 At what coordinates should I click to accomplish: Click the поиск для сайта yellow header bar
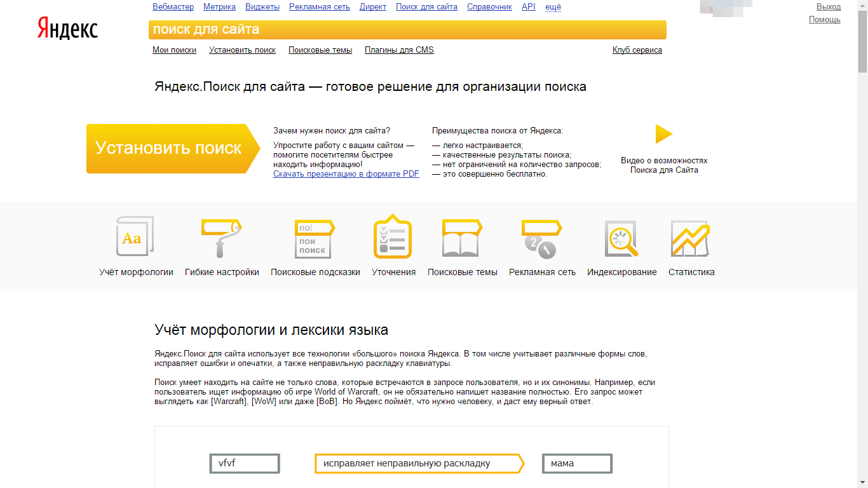[407, 30]
